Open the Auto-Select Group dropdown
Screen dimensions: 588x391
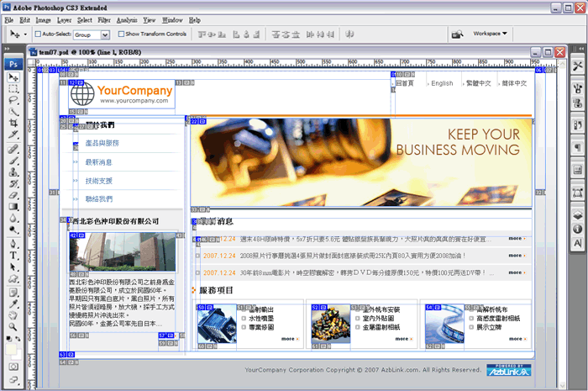click(92, 34)
